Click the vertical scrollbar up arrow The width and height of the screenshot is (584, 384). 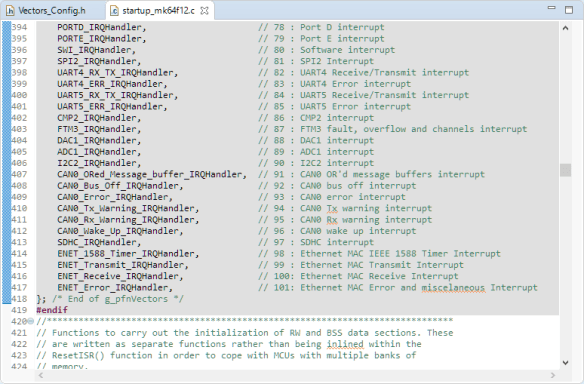pos(565,28)
